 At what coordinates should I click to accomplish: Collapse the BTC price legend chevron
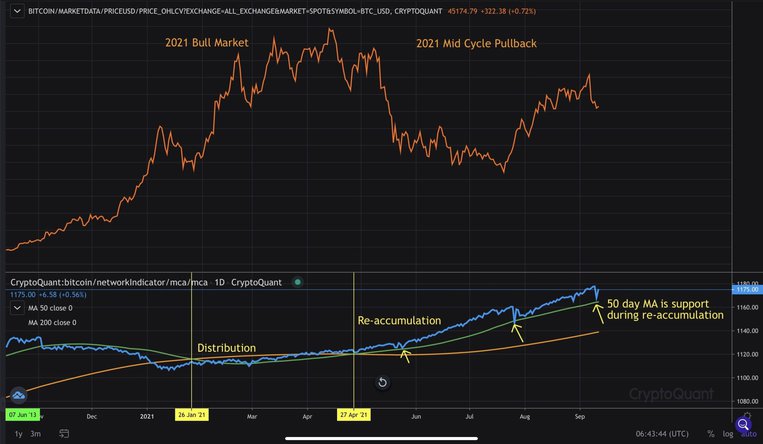[17, 11]
